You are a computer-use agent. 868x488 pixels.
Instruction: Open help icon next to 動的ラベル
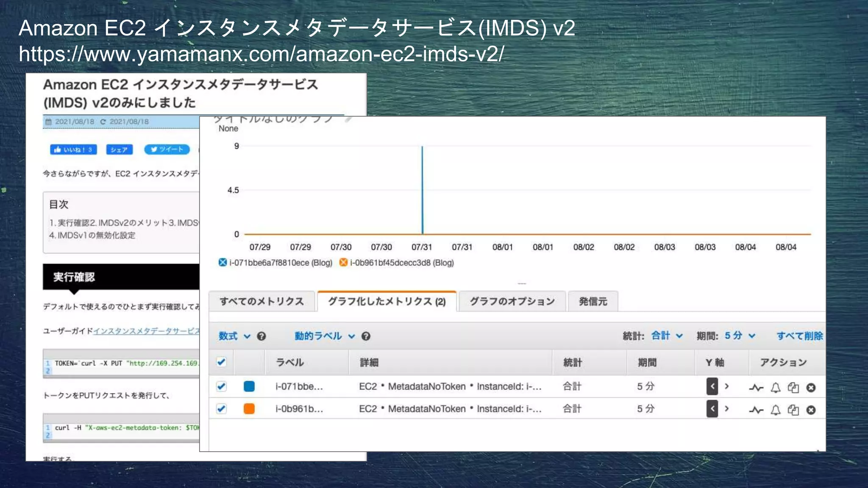click(x=366, y=336)
